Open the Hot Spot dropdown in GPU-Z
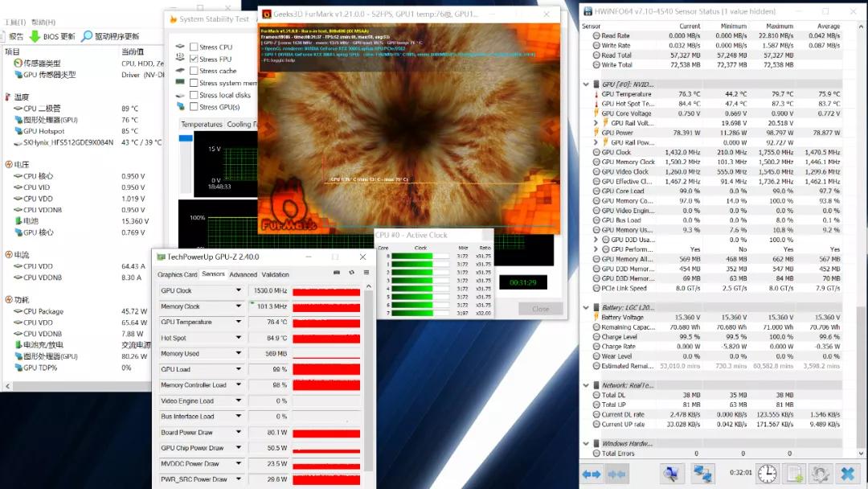 point(239,338)
